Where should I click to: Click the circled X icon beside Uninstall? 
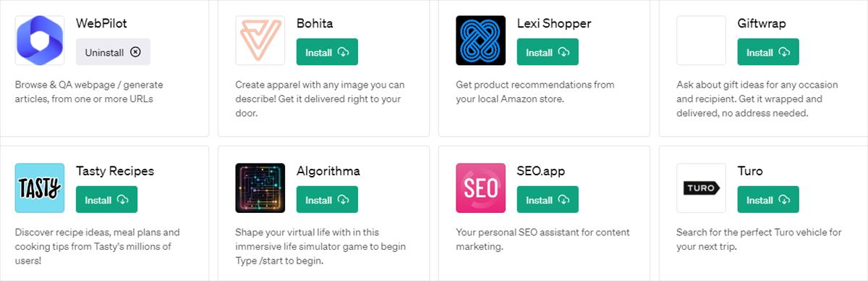coord(136,52)
